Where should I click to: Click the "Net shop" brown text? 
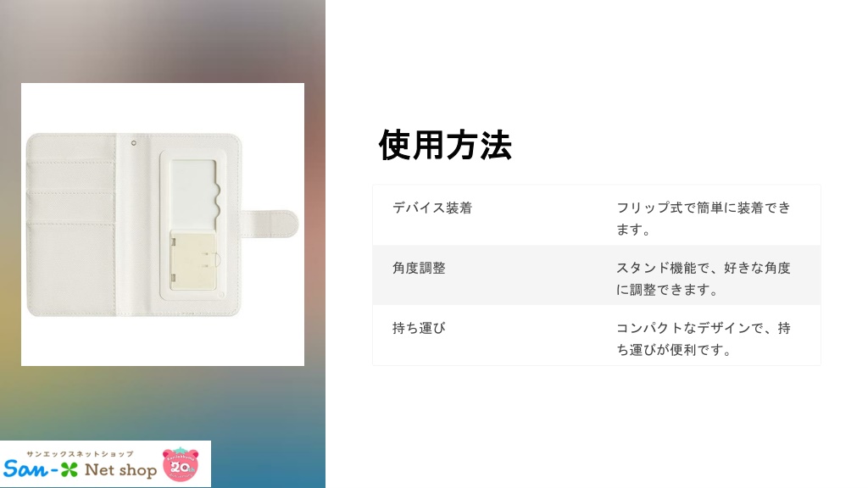click(120, 470)
